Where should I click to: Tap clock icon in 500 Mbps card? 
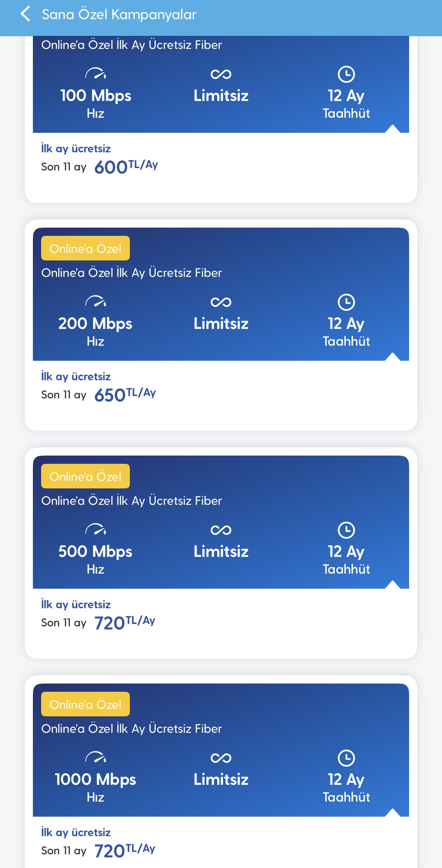tap(346, 530)
